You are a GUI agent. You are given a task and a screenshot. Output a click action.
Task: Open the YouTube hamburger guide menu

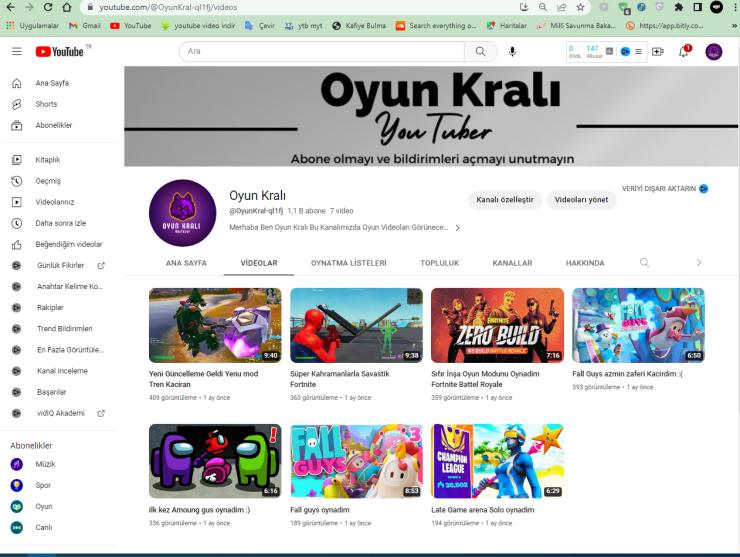pos(16,51)
